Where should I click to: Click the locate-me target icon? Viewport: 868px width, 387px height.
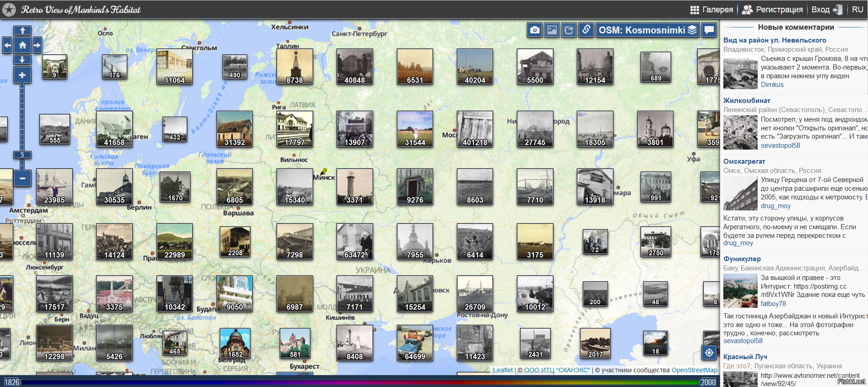(709, 353)
